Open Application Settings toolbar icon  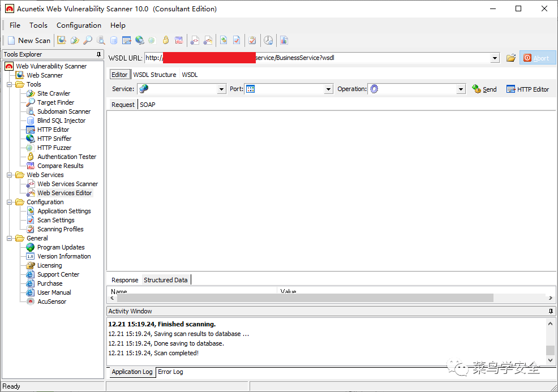click(224, 40)
